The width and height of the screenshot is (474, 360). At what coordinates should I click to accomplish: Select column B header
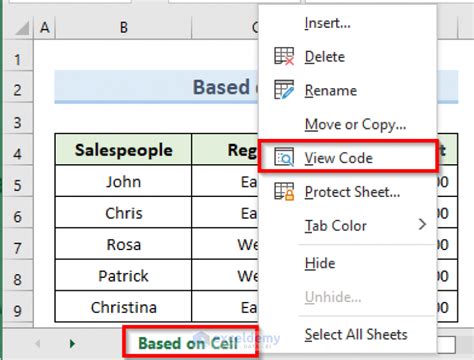[x=124, y=27]
